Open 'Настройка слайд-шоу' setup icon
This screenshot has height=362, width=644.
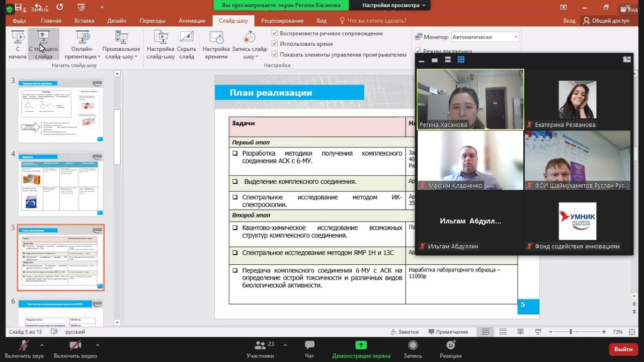click(160, 38)
